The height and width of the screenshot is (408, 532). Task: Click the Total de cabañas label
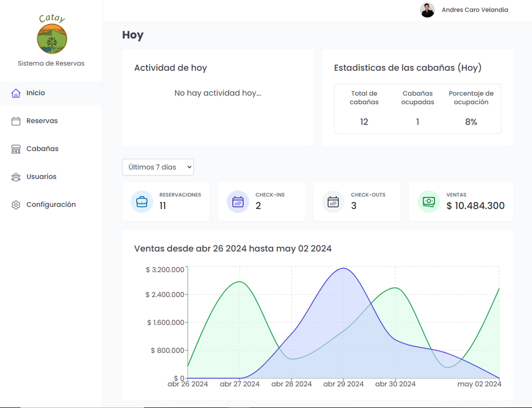[x=364, y=98]
